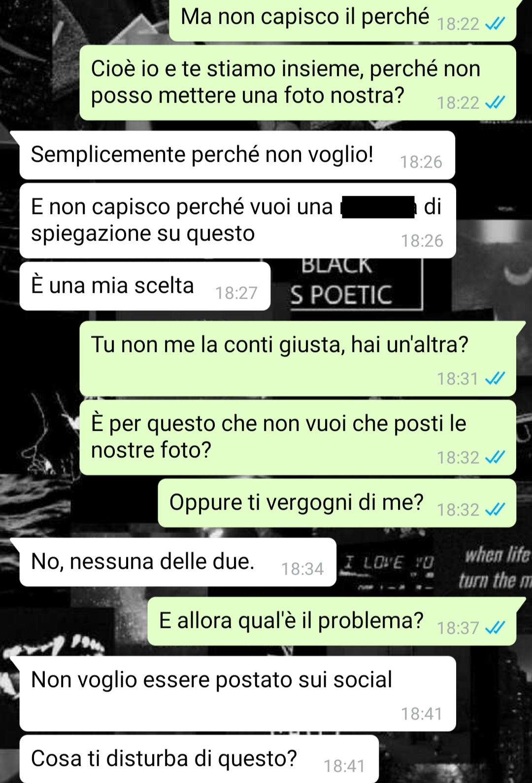Tap ticks on 'Oppure ti vergogni di me?'
This screenshot has width=532, height=783.
coord(495,510)
